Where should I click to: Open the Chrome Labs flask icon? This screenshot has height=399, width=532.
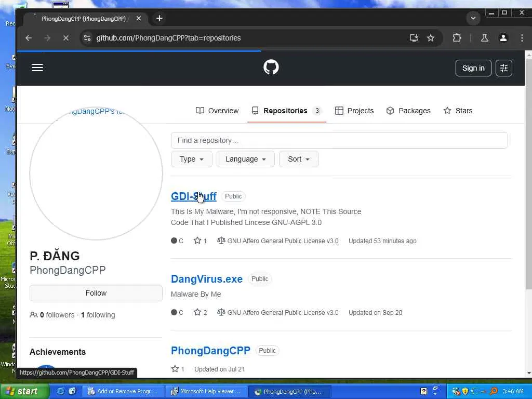click(x=485, y=38)
